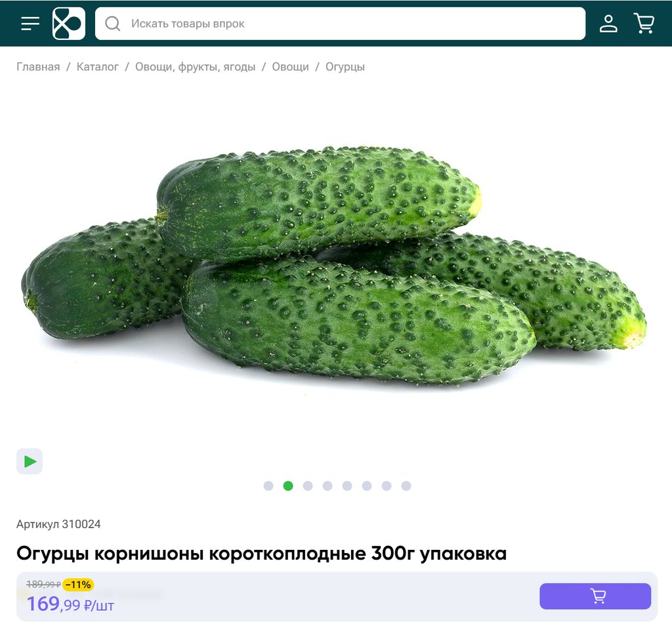Select the first carousel dot
Screen dimensions: 672x622
pyautogui.click(x=268, y=486)
